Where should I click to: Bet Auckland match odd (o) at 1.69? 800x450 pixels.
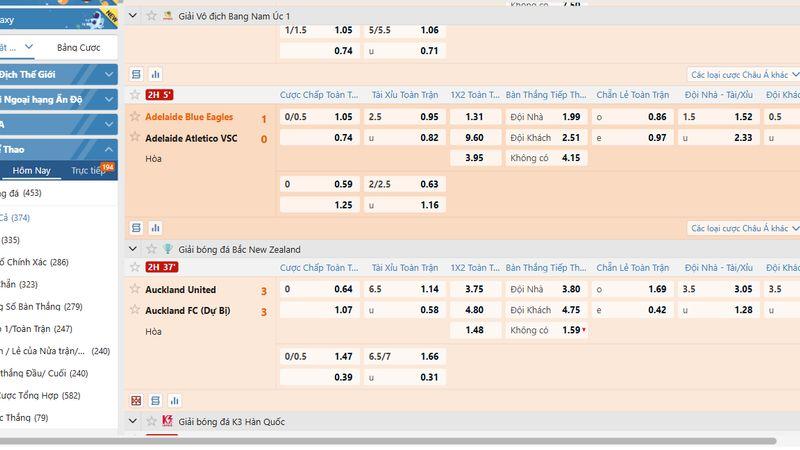pos(632,289)
